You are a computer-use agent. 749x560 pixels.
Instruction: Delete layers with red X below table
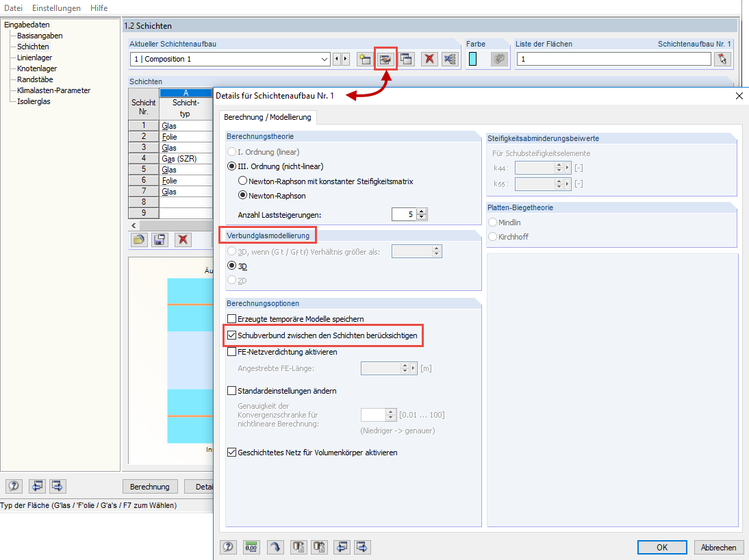coord(183,240)
